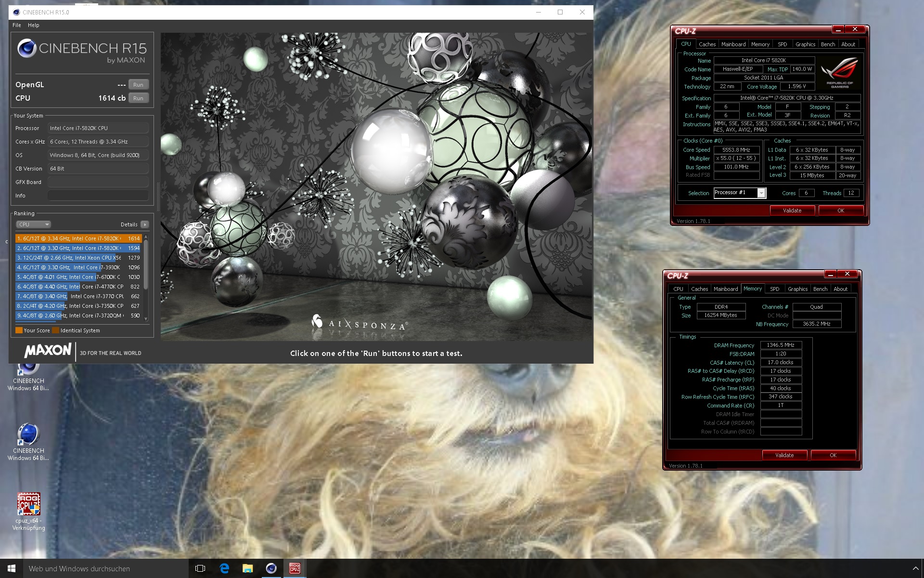Select ranking row 5 i7-6700K 1030
Screen dimensions: 924x578
78,277
